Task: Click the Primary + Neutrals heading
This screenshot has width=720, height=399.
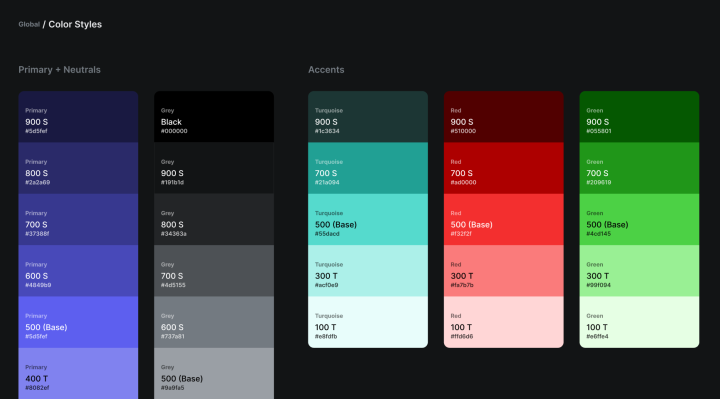Action: point(59,70)
